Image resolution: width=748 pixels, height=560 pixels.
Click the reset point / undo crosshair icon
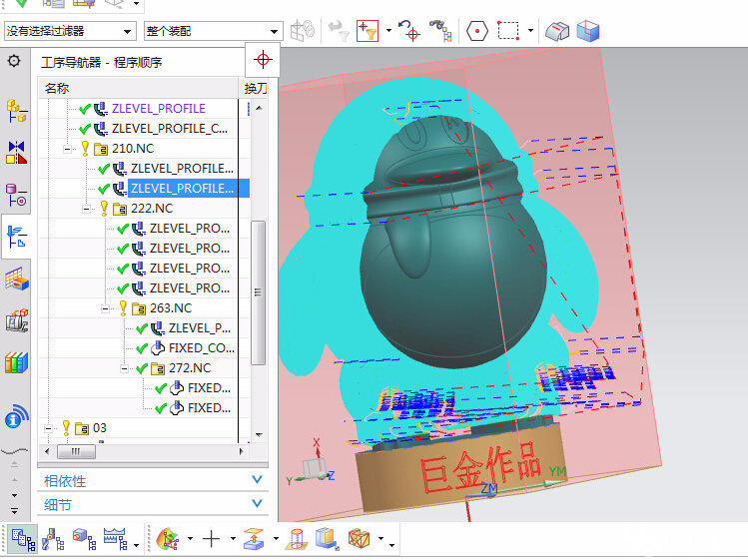coord(409,31)
